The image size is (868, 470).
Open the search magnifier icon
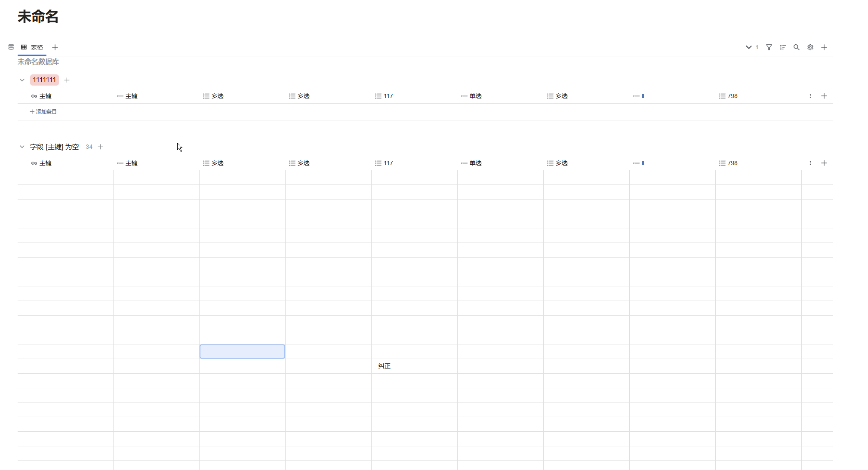[796, 47]
